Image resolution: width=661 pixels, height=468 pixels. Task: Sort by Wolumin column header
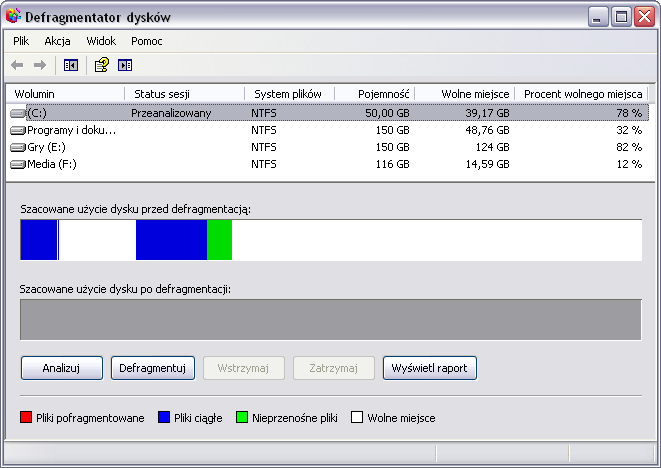click(x=66, y=94)
